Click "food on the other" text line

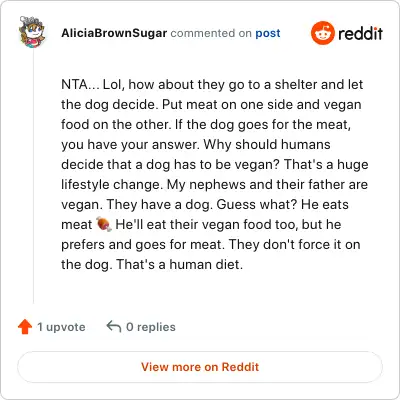[206, 124]
